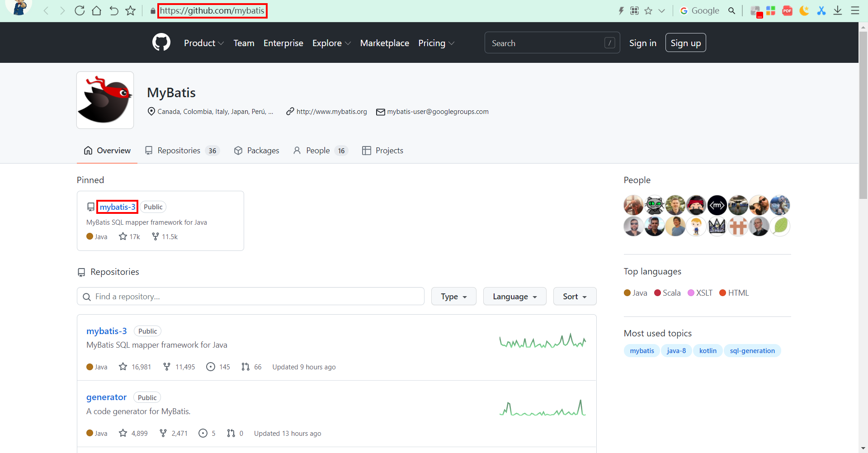The width and height of the screenshot is (868, 453).
Task: Click the Sign in link
Action: point(643,43)
